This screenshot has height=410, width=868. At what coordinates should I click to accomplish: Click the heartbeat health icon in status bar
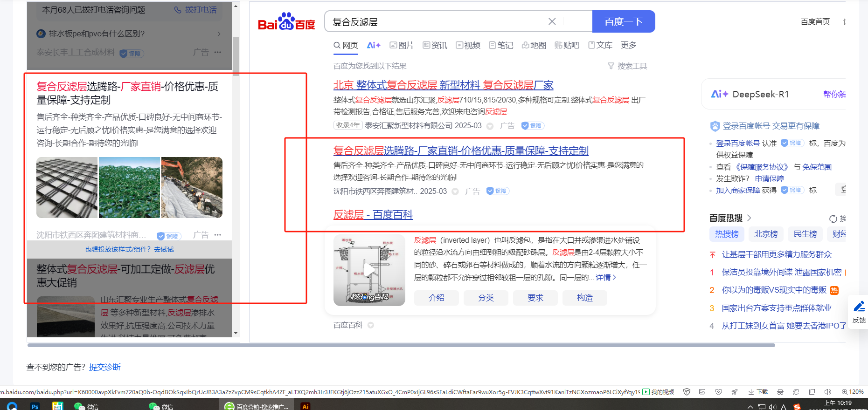coord(718,392)
